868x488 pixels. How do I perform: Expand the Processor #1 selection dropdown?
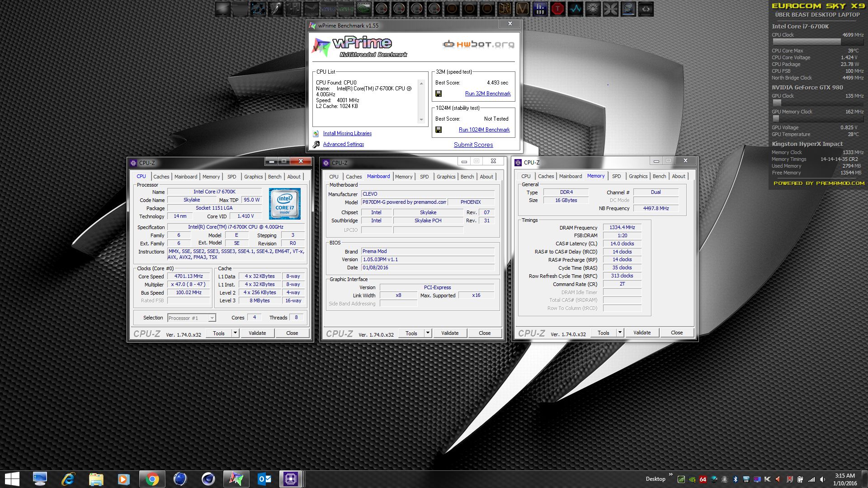(212, 318)
